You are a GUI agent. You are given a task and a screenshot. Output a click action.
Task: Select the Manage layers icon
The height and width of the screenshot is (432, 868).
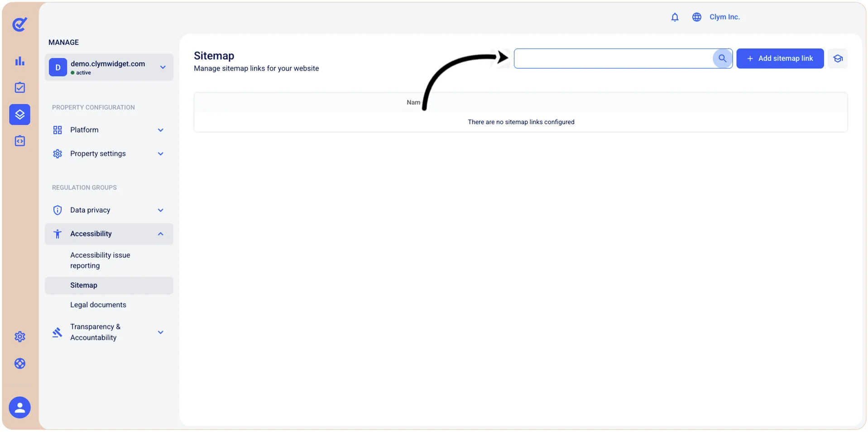[19, 114]
